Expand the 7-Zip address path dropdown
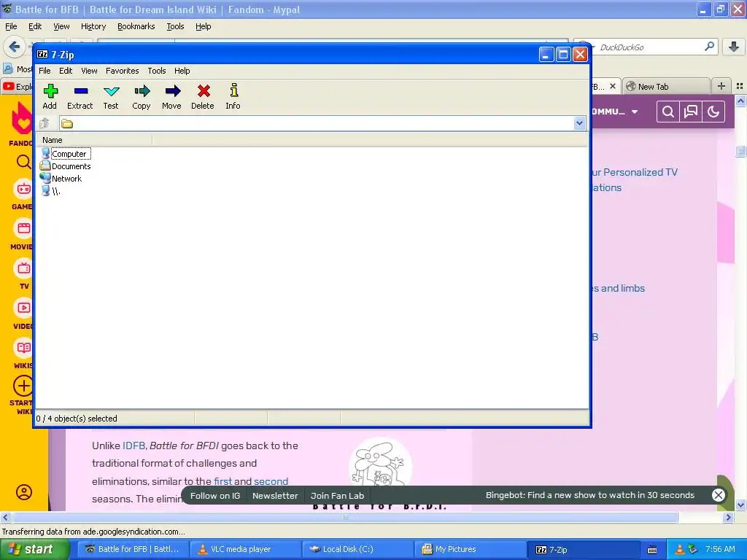 coord(579,123)
